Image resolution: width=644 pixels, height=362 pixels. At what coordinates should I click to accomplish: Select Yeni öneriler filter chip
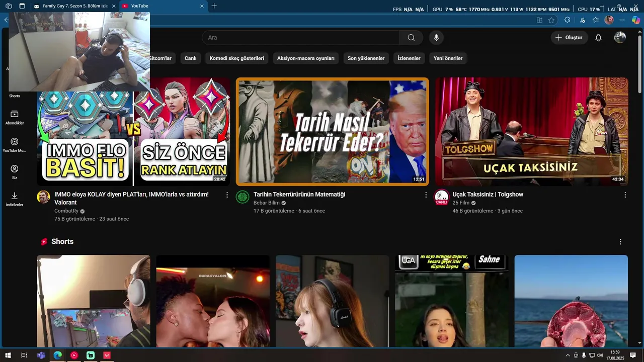(448, 58)
